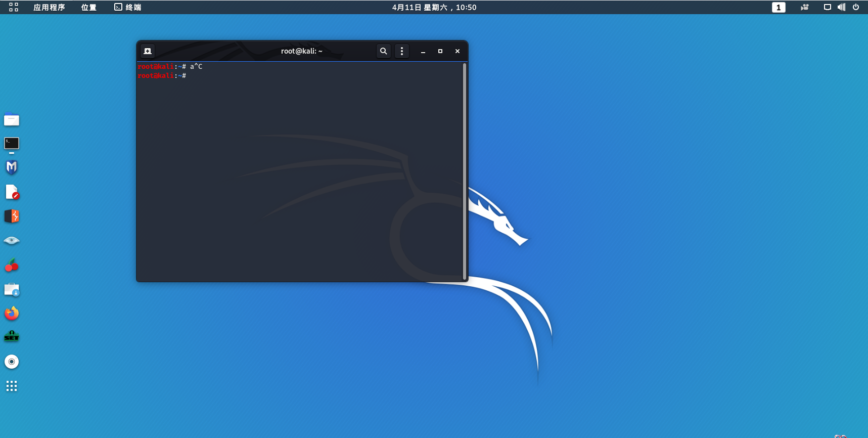This screenshot has height=438, width=868.
Task: Launch Burp Suite from the dock
Action: (x=12, y=216)
